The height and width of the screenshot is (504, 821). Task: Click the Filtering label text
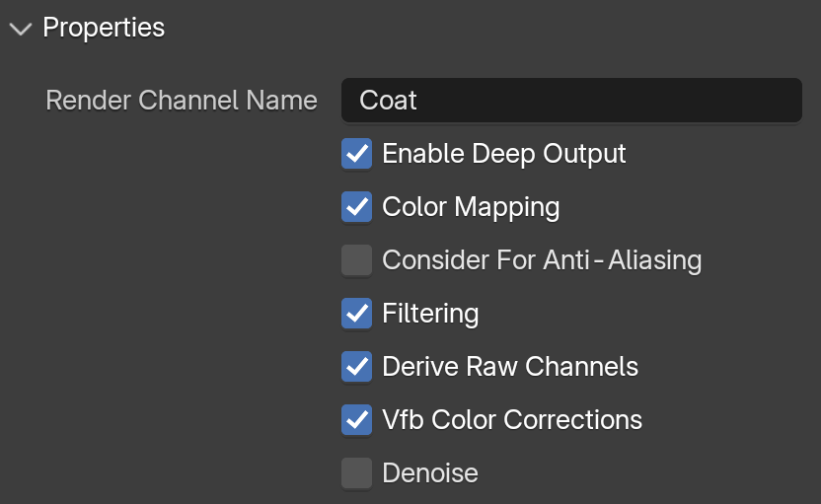430,314
